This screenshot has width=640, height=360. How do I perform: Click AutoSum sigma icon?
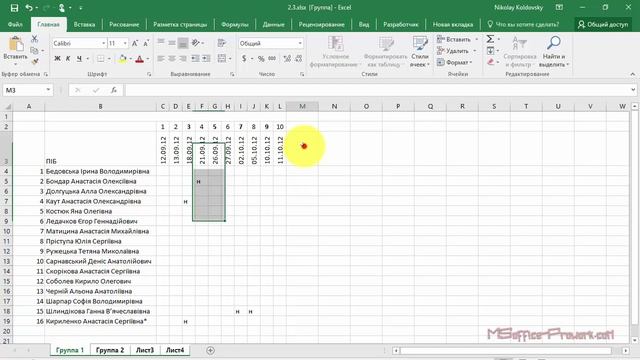[490, 39]
